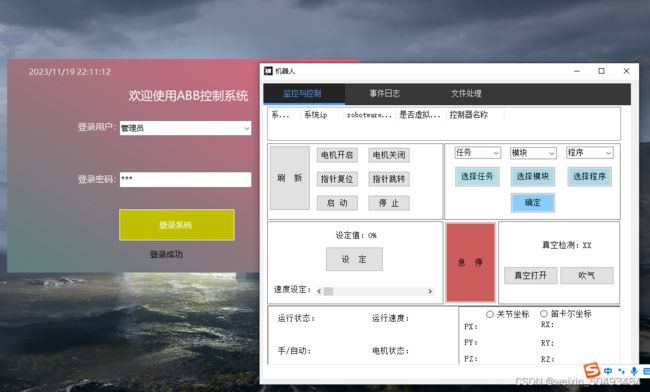Click the 选择程序 button
Screen dimensions: 650x392
coord(589,177)
